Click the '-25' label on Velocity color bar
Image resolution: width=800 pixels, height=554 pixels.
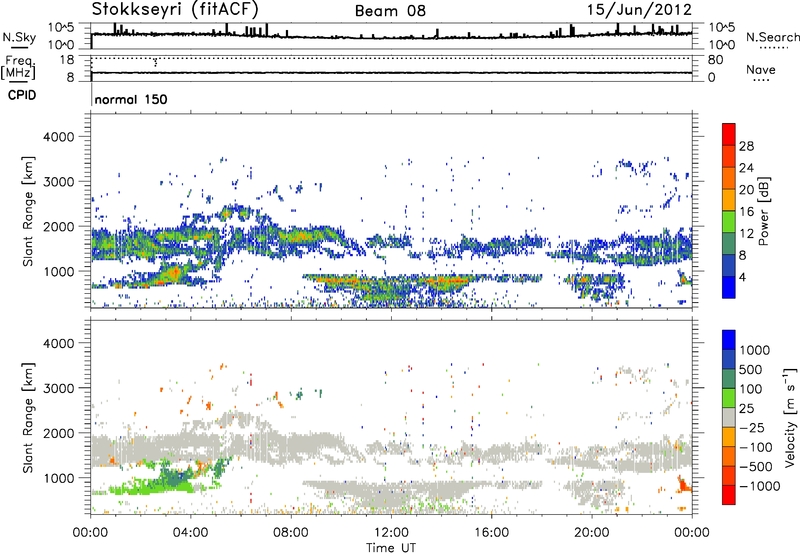point(754,427)
